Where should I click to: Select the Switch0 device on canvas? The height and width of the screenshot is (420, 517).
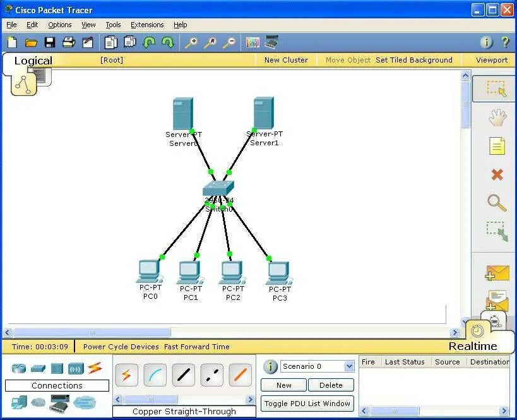tap(218, 188)
